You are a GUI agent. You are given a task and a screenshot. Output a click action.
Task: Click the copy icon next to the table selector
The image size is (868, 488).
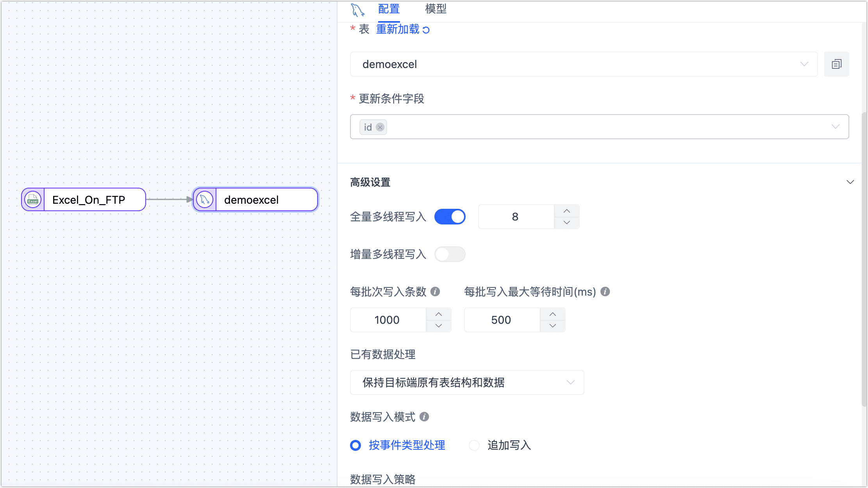pos(836,64)
